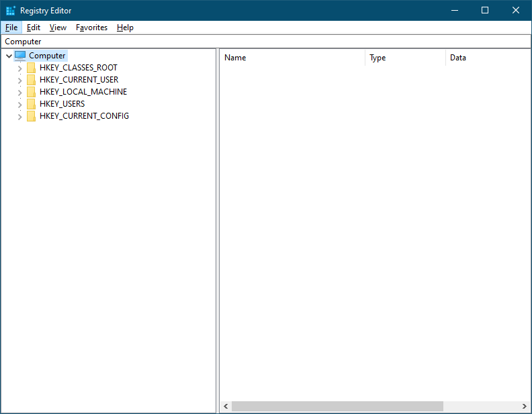Image resolution: width=532 pixels, height=414 pixels.
Task: Click the address bar showing Computer
Action: 266,42
